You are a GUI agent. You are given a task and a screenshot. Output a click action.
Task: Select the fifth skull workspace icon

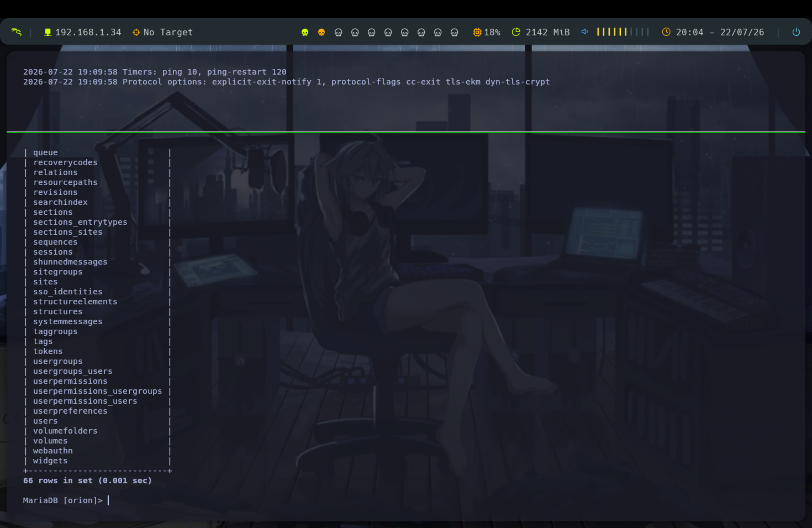[371, 32]
